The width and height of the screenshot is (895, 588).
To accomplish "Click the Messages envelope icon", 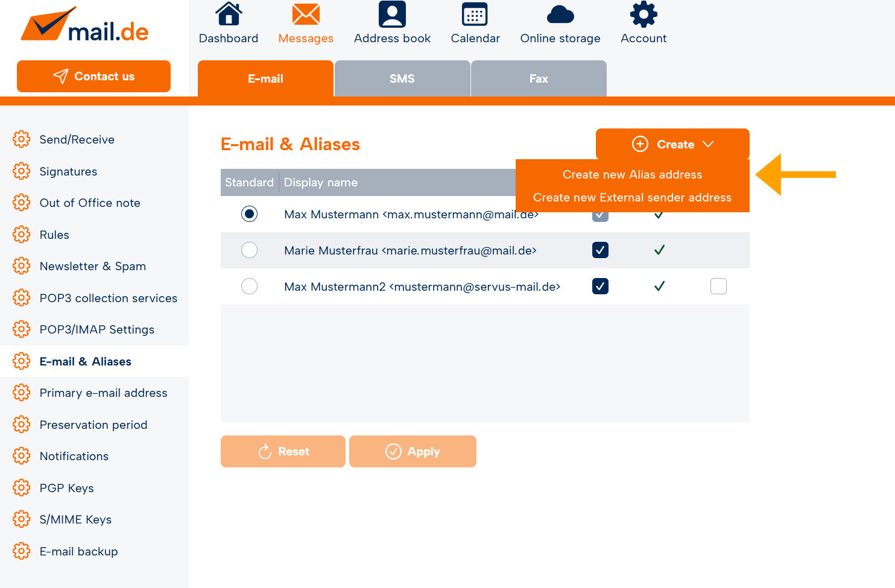I will coord(306,14).
